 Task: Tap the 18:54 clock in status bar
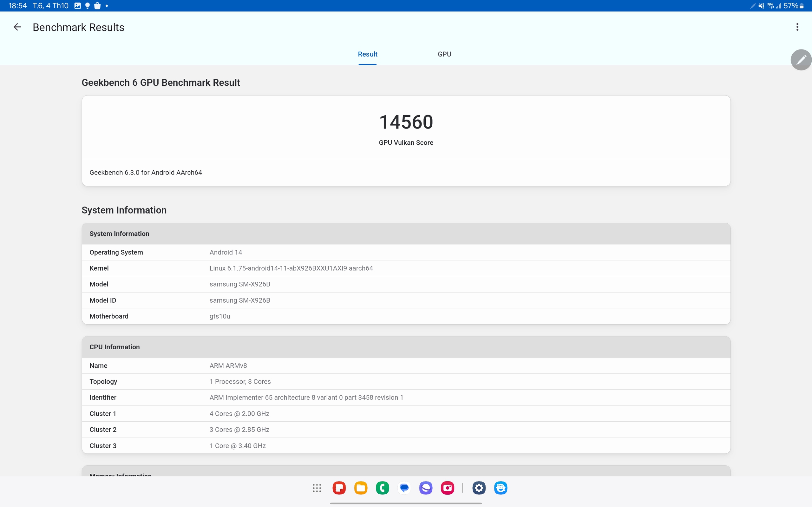coord(17,6)
